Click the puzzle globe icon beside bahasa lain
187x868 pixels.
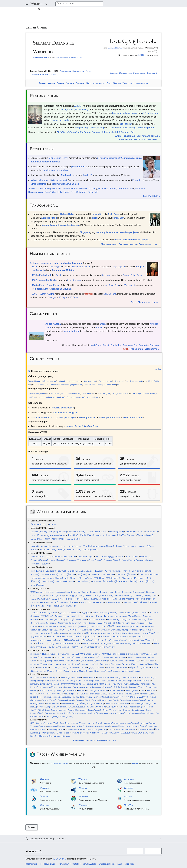(32, 511)
